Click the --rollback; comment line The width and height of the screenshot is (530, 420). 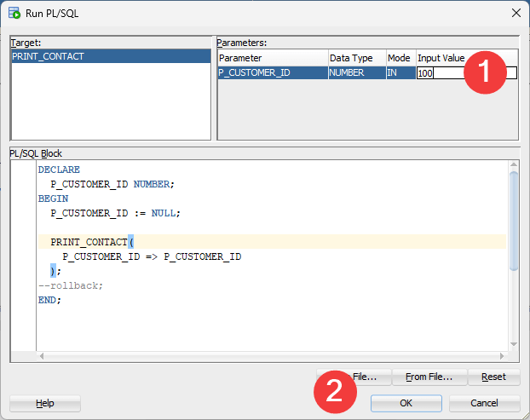click(x=71, y=286)
